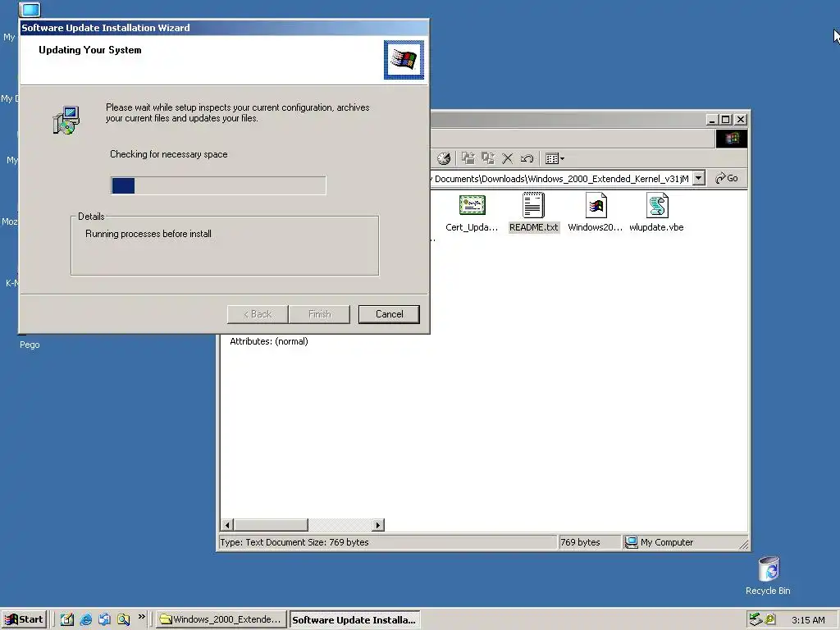Click the setup computer icon in wizard
Viewport: 840px width, 630px height.
66,120
